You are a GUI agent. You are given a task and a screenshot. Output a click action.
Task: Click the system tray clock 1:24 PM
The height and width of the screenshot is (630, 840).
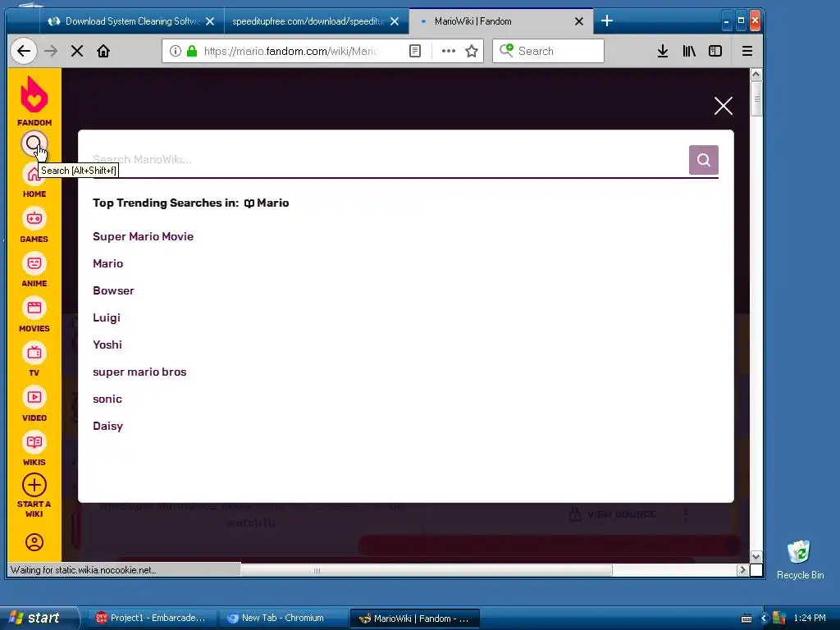coord(810,618)
